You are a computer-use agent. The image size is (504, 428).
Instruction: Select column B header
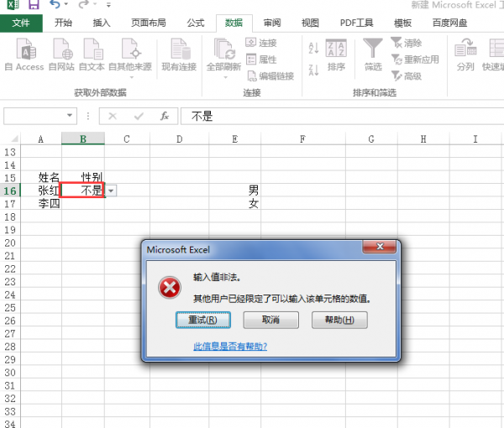(83, 138)
